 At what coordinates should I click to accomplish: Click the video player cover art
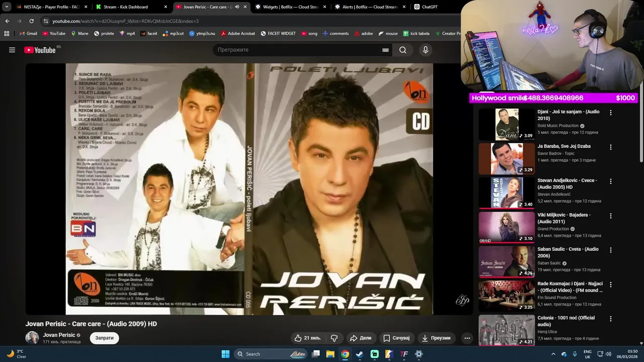pos(249,189)
